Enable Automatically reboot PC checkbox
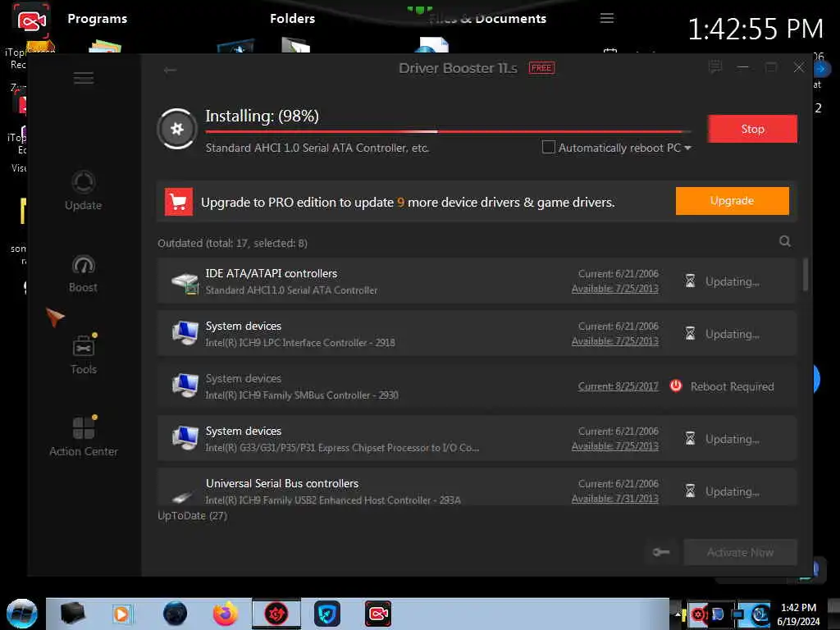 [548, 148]
